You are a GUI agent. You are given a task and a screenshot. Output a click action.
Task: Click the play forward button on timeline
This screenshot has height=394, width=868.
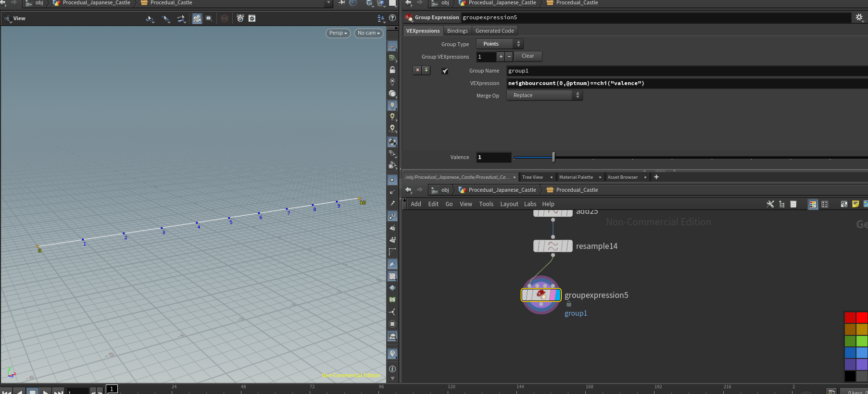pyautogui.click(x=45, y=392)
